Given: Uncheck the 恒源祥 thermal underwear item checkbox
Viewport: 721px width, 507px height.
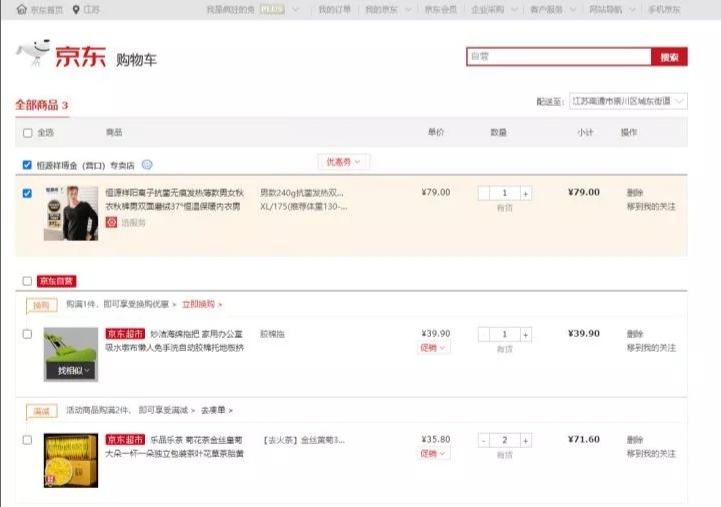Looking at the screenshot, I should [28, 193].
